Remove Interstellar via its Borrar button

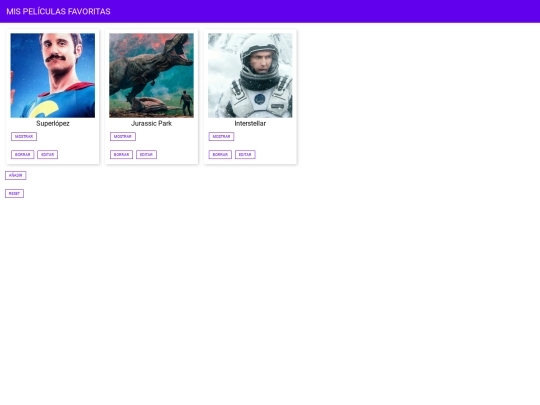pyautogui.click(x=220, y=155)
